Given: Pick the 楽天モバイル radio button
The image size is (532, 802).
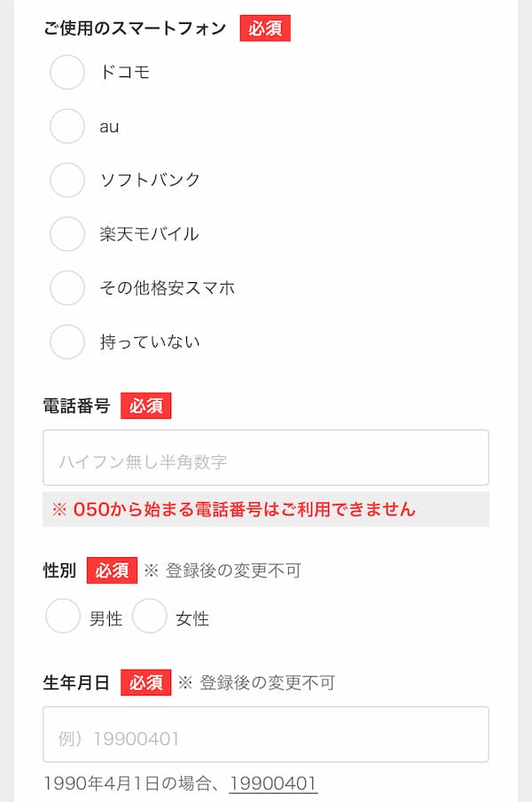Looking at the screenshot, I should (x=67, y=234).
